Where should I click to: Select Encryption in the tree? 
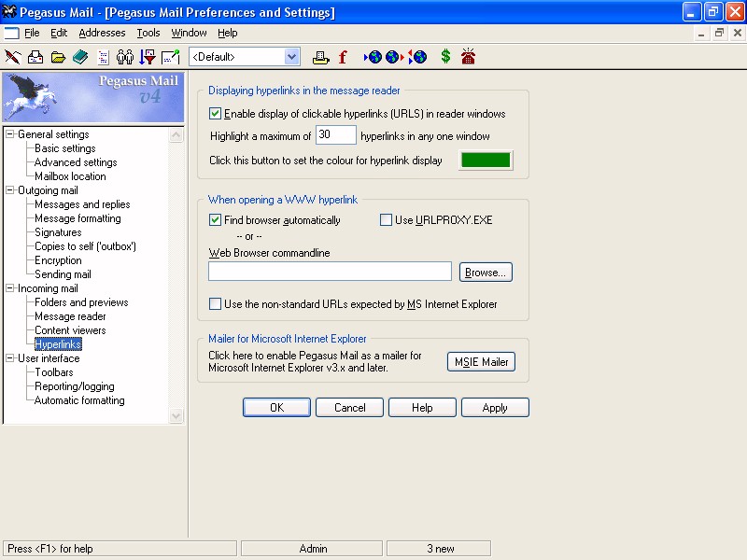[x=58, y=260]
